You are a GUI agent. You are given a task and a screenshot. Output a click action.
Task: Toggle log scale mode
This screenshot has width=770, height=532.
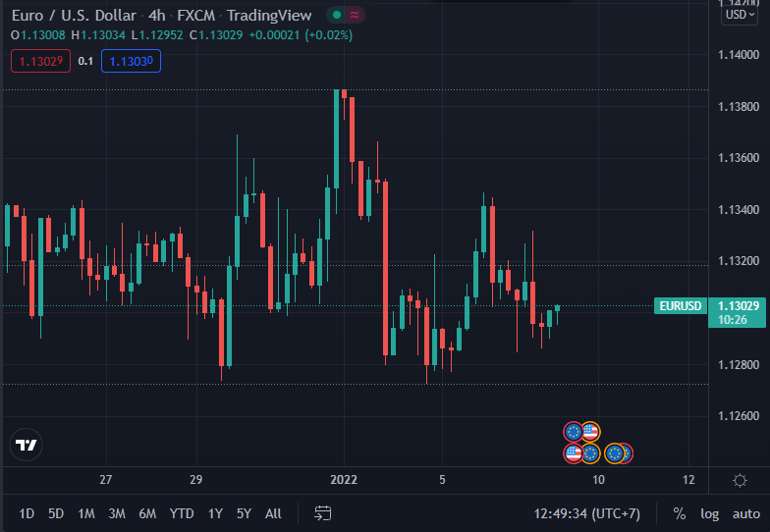pyautogui.click(x=709, y=514)
